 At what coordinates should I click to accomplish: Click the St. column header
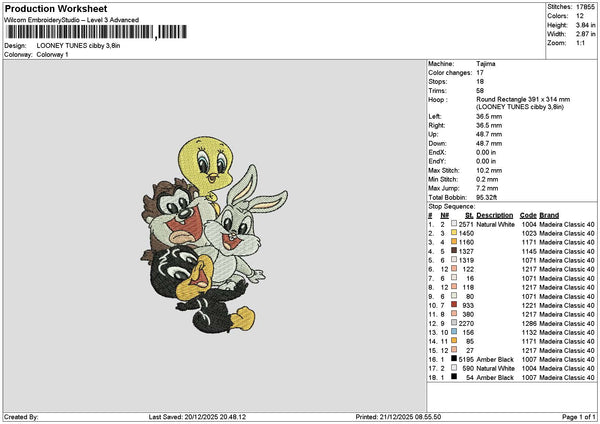(470, 215)
